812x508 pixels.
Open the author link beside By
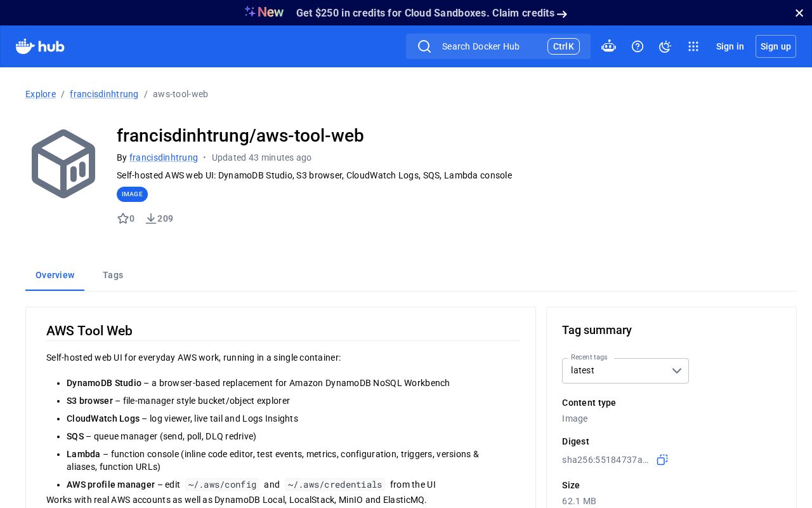pyautogui.click(x=164, y=157)
